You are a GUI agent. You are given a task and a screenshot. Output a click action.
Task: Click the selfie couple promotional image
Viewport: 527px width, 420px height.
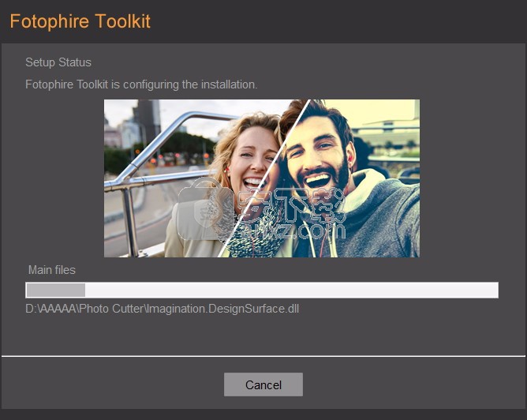[262, 178]
